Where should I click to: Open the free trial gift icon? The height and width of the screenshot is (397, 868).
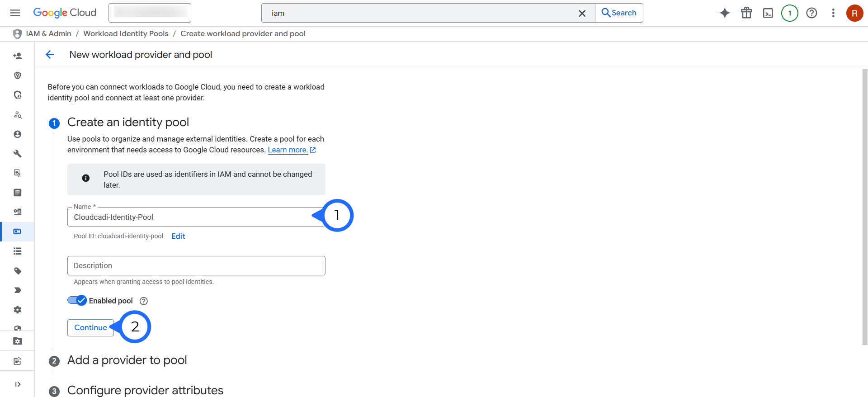point(746,13)
